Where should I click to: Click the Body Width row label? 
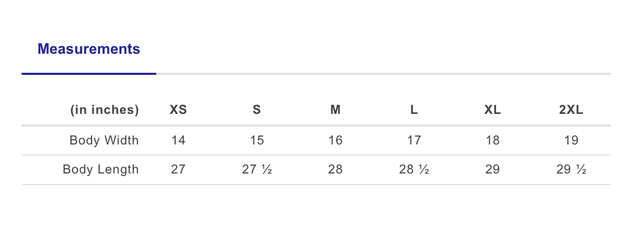pos(104,140)
